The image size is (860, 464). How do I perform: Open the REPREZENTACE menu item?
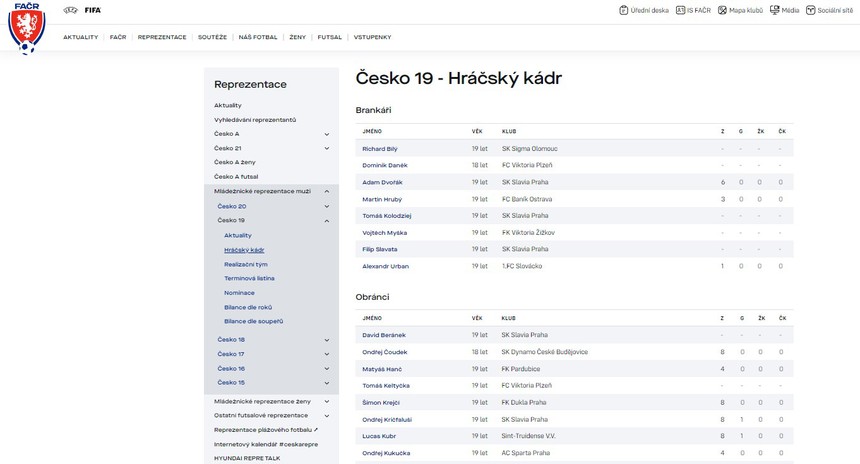[162, 37]
